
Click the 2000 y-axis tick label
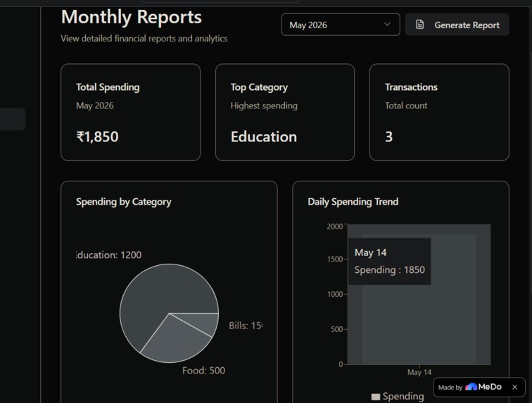pos(335,226)
